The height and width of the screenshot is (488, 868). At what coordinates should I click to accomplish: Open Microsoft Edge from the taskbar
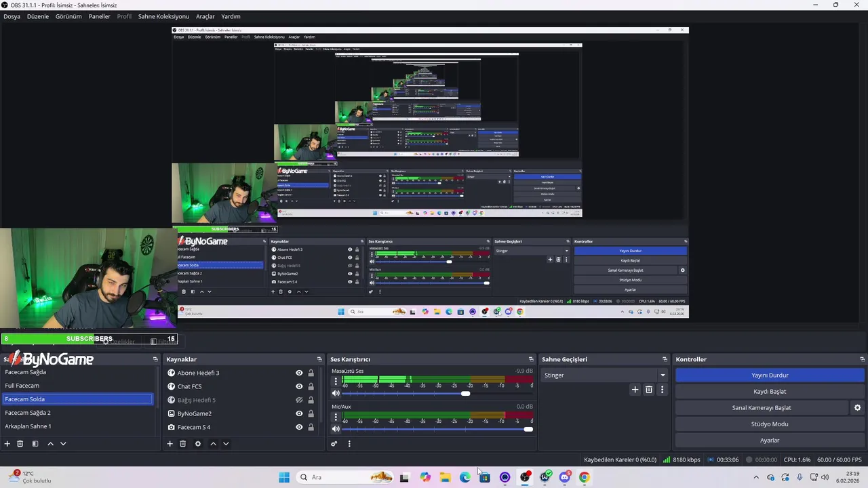point(465,477)
